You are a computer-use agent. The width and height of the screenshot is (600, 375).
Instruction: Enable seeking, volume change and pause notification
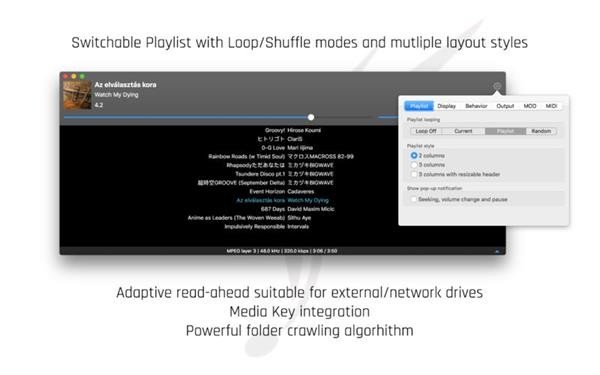point(414,199)
